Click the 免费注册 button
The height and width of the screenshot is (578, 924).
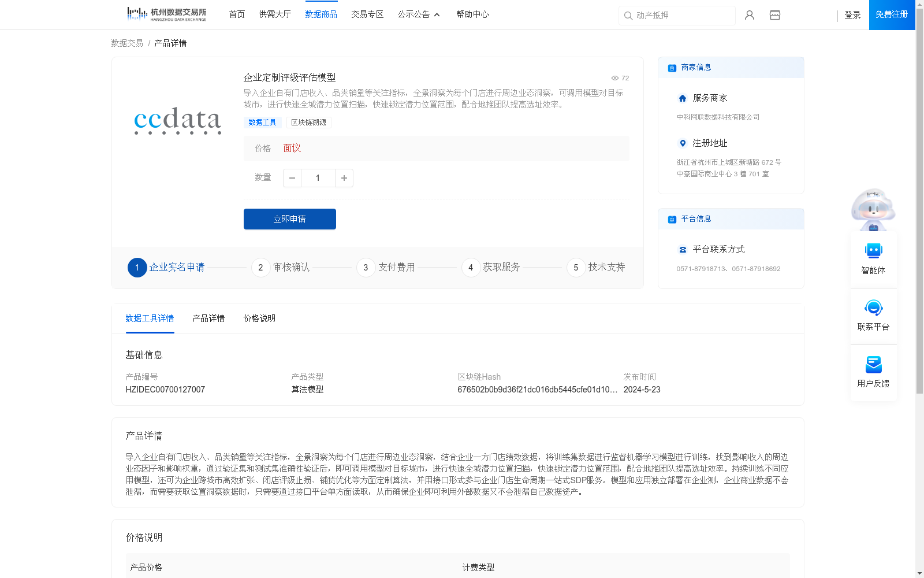point(892,15)
